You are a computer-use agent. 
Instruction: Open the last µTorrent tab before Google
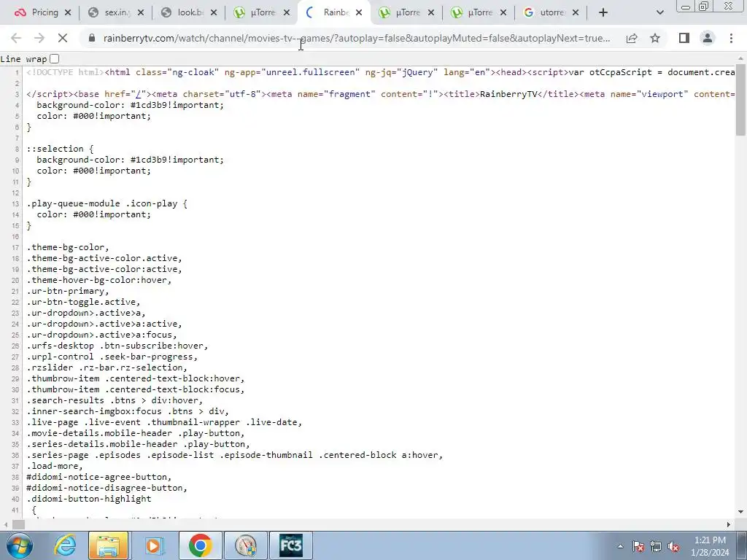point(479,12)
